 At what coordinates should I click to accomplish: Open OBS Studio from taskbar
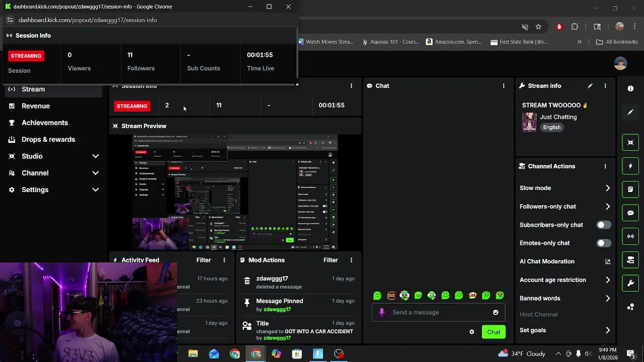click(x=339, y=354)
